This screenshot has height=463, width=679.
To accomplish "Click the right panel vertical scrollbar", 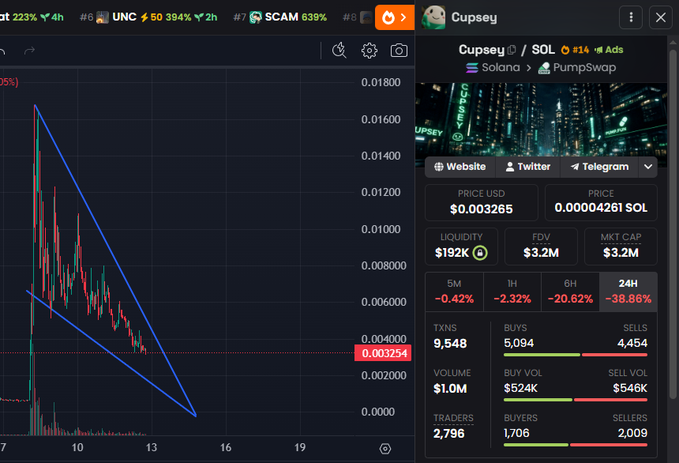I will tap(673, 225).
